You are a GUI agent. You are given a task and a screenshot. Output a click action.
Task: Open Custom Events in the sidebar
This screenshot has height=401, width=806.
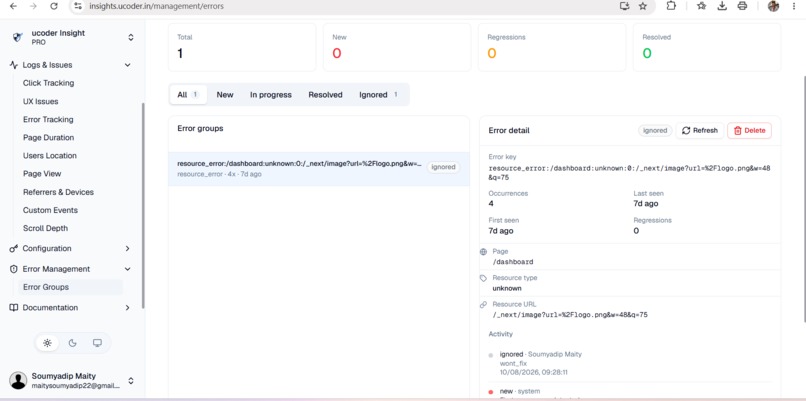point(50,210)
